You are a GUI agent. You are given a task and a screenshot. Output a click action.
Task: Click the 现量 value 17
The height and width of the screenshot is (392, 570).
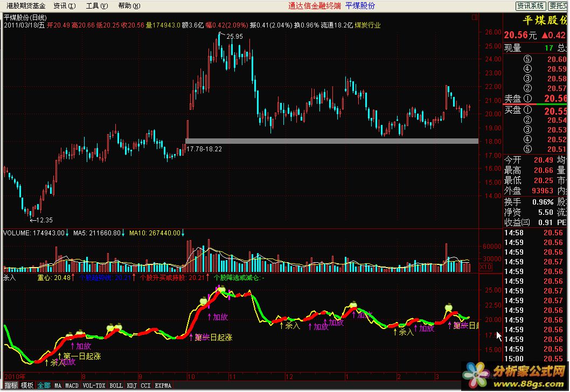(x=548, y=48)
